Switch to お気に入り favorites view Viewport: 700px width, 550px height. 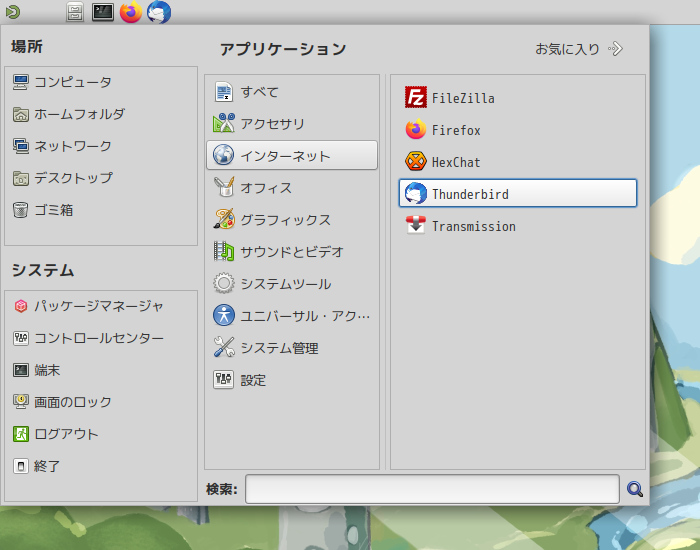tap(579, 49)
